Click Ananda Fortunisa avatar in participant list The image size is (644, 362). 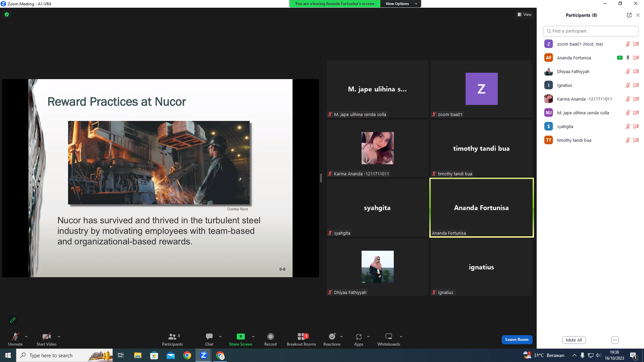click(549, 58)
